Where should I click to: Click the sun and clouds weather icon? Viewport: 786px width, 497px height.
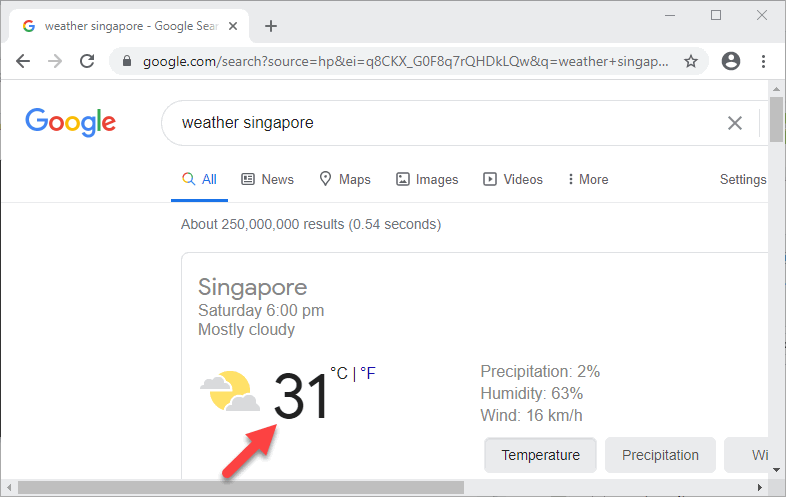(230, 392)
